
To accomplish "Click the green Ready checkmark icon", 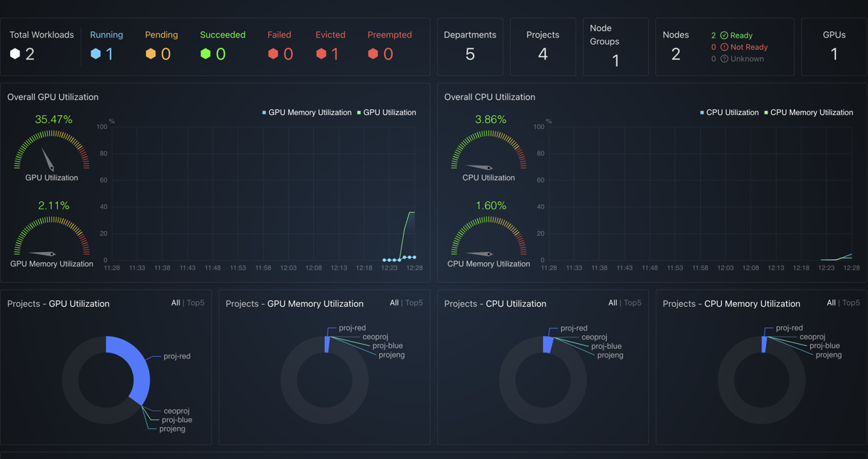I will coord(724,35).
